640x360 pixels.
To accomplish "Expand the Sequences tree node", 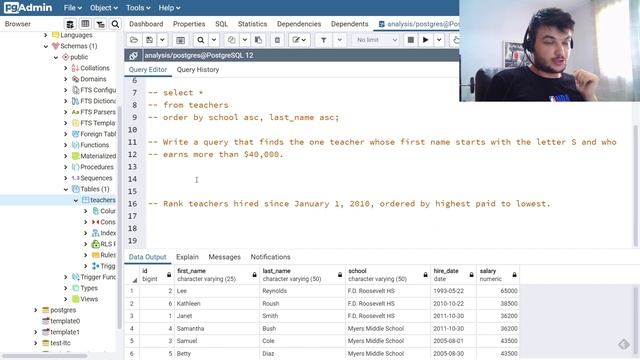I will pos(65,178).
